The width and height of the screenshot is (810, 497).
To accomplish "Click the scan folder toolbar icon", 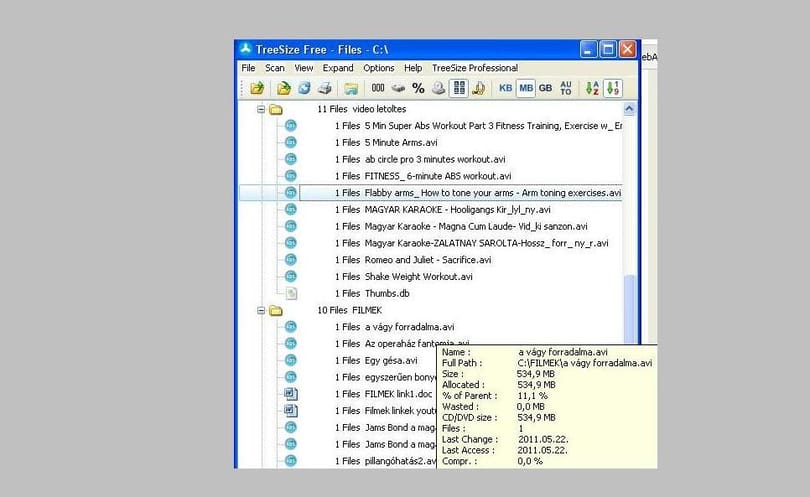I will pyautogui.click(x=284, y=88).
